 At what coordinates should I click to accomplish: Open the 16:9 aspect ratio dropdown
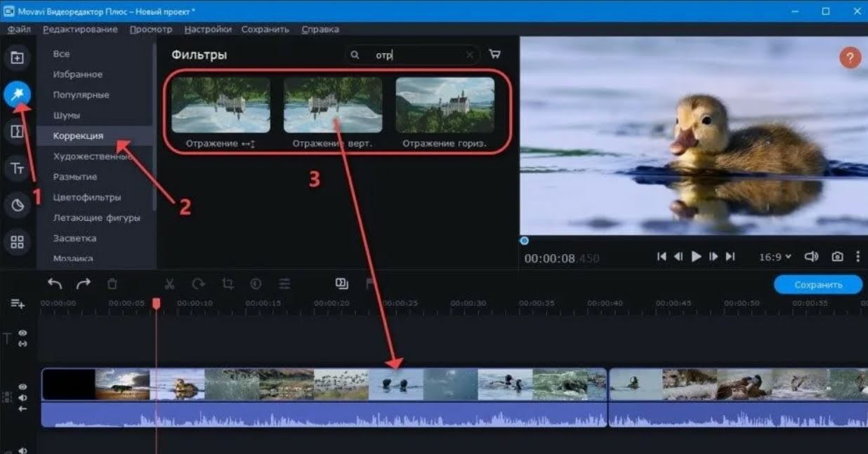coord(775,257)
